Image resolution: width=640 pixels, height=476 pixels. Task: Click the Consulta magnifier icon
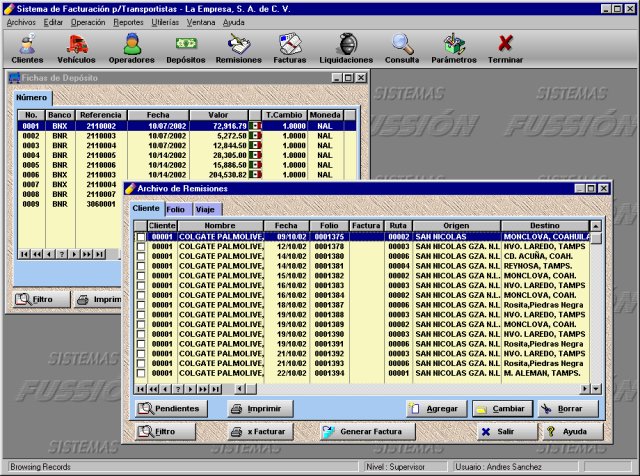point(402,48)
